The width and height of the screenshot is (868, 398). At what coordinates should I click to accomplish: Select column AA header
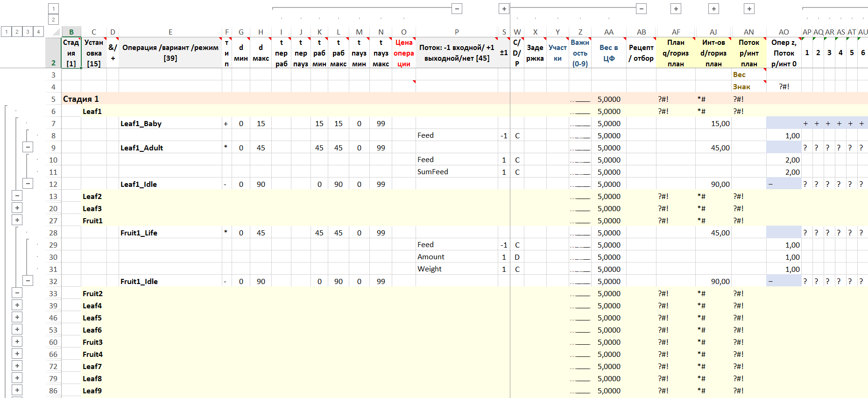click(608, 32)
